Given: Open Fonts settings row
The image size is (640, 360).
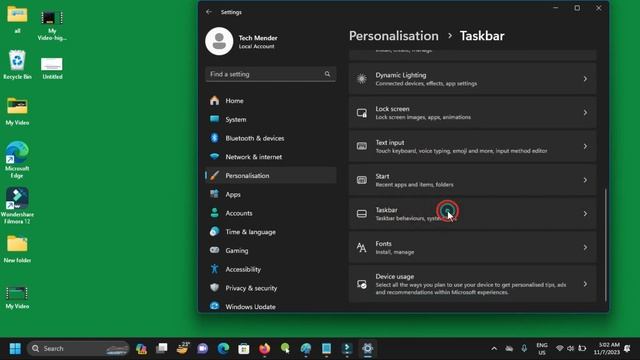Looking at the screenshot, I should (472, 247).
